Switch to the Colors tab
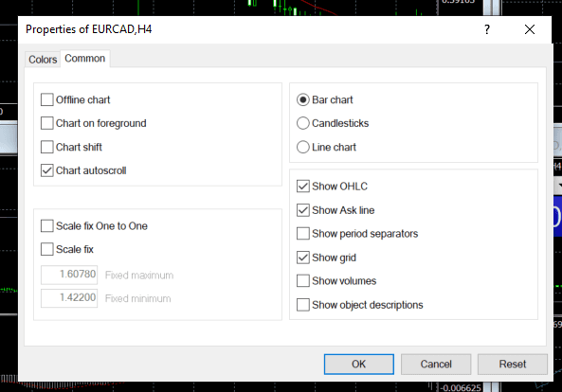Screen dimensions: 562x392 [43, 60]
